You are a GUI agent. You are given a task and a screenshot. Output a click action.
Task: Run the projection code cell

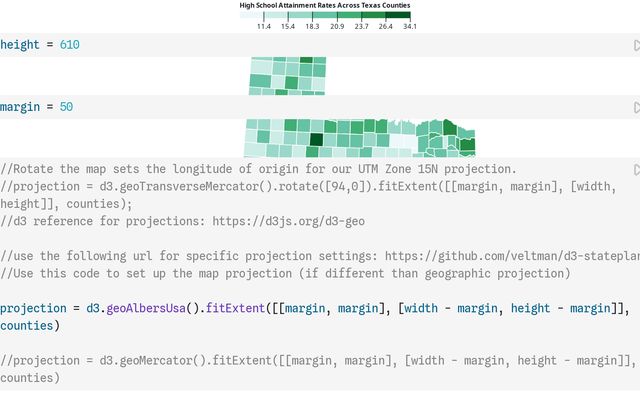tap(636, 169)
